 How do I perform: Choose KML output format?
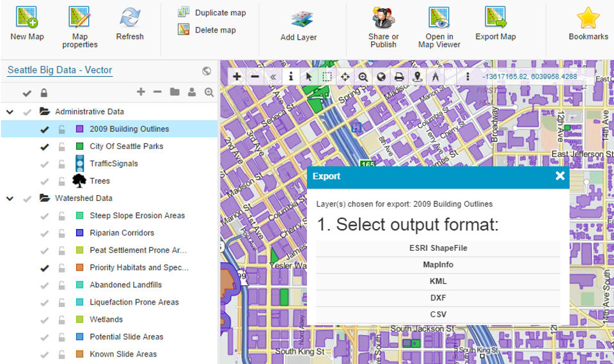tap(437, 281)
